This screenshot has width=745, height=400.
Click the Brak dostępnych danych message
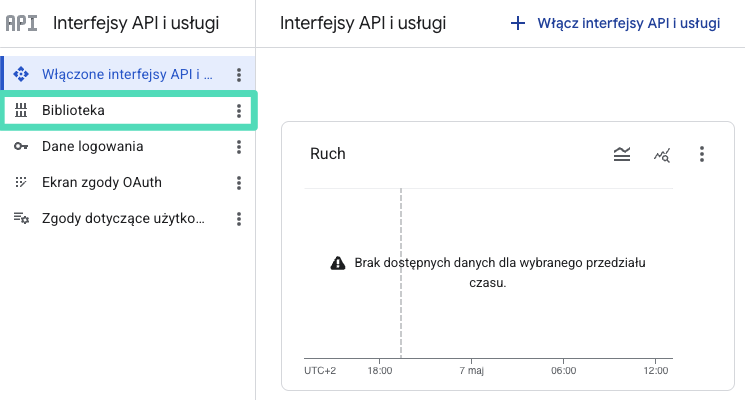click(500, 273)
